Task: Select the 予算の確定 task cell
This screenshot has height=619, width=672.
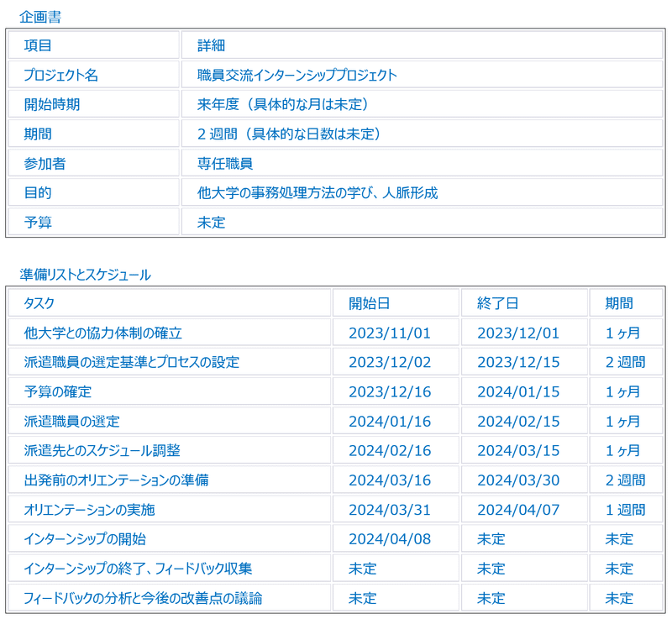Action: pyautogui.click(x=59, y=391)
